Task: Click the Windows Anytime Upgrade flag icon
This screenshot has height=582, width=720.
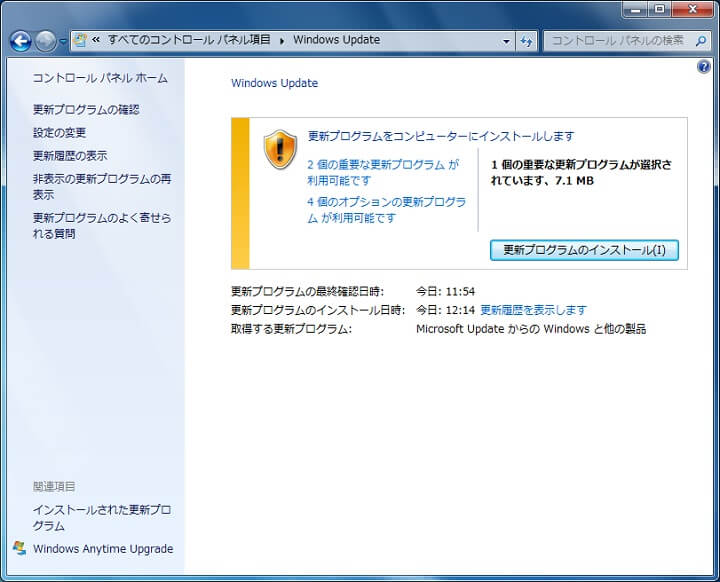Action: (19, 548)
